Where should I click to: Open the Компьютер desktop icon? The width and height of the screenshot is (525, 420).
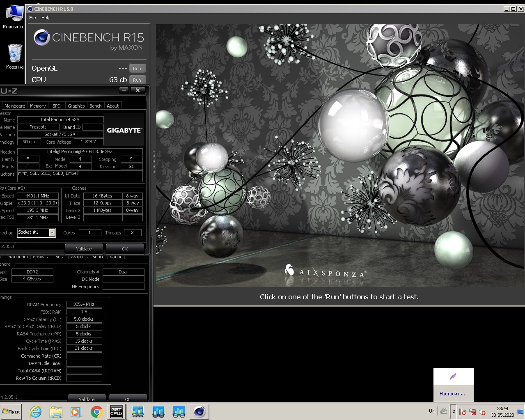tap(14, 16)
